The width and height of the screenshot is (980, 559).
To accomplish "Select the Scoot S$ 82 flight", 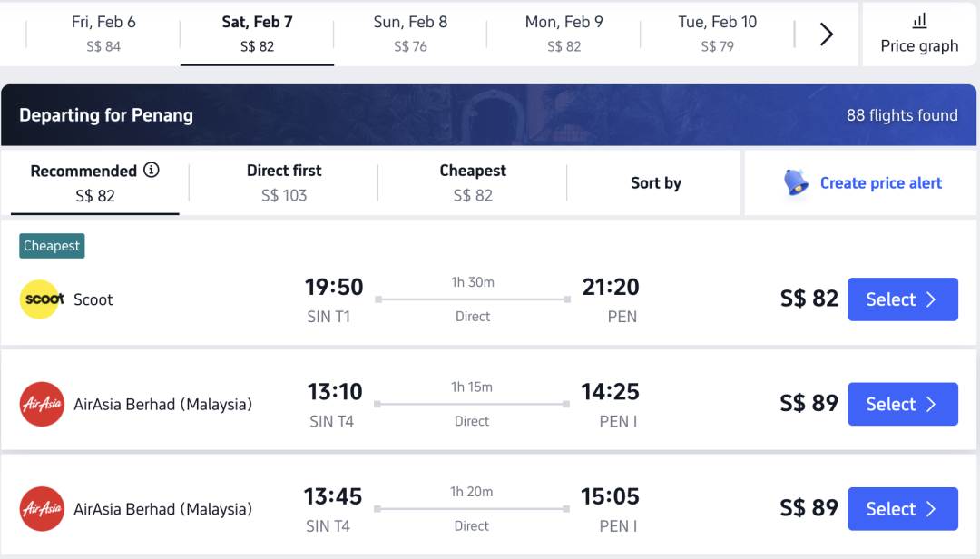I will 902,299.
